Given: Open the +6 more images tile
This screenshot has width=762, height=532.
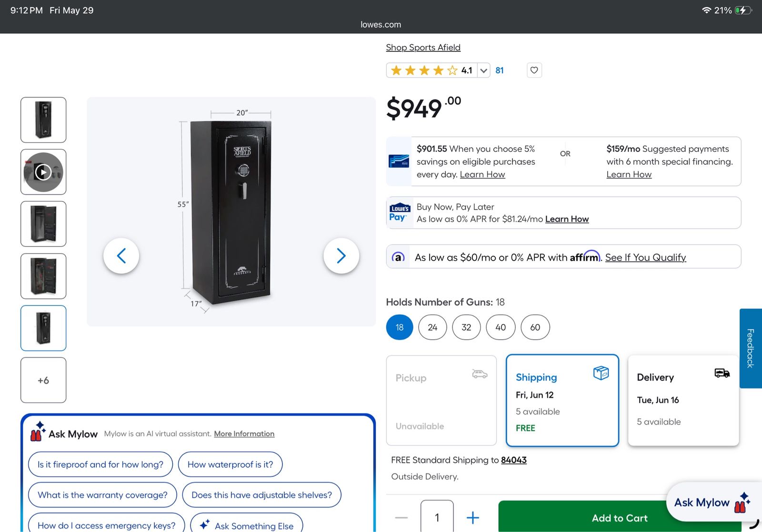Looking at the screenshot, I should tap(43, 380).
